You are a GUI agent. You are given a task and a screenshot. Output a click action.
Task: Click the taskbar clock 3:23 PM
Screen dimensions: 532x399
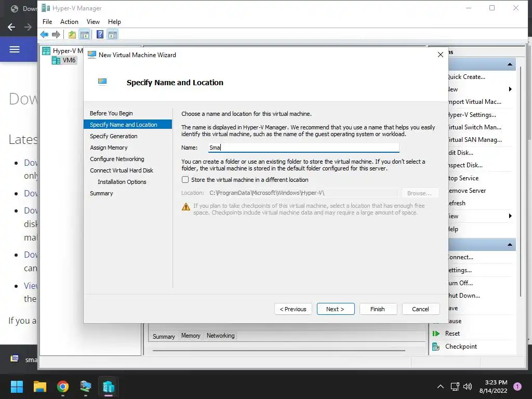click(496, 382)
